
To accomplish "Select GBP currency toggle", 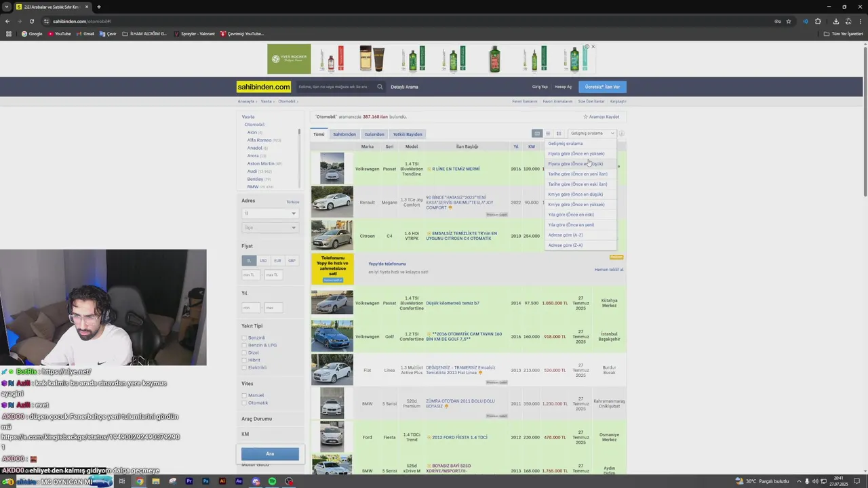I will click(292, 261).
